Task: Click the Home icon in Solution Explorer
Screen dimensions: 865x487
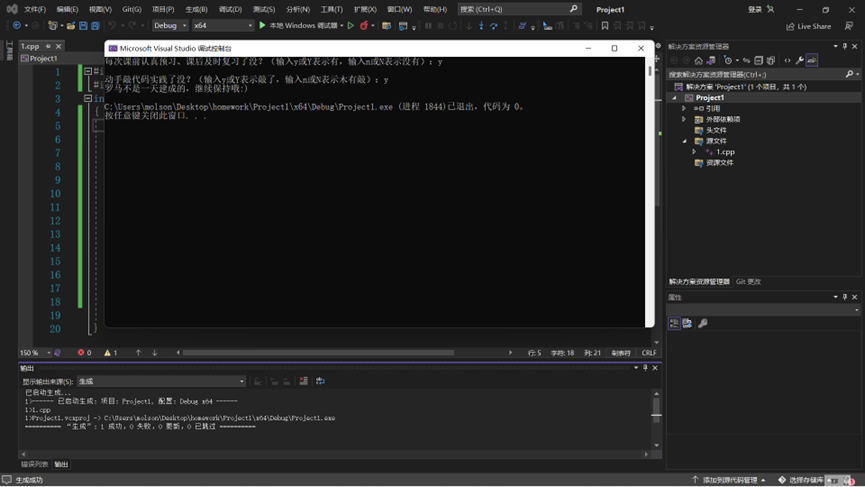Action: [698, 61]
